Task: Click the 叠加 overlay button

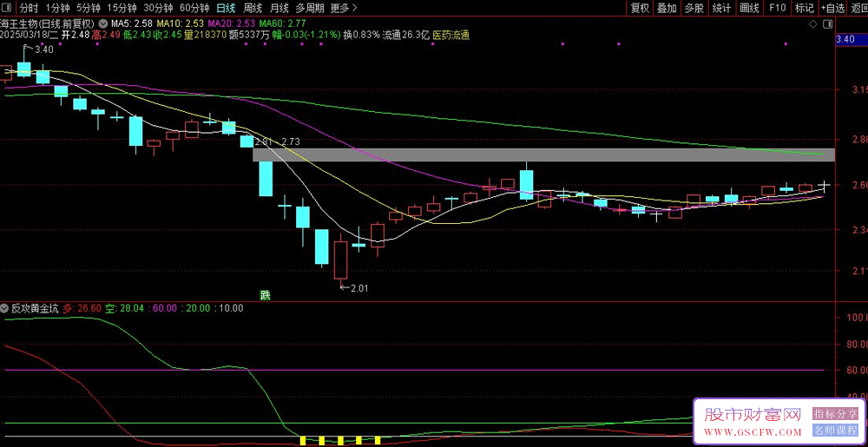Action: [667, 8]
